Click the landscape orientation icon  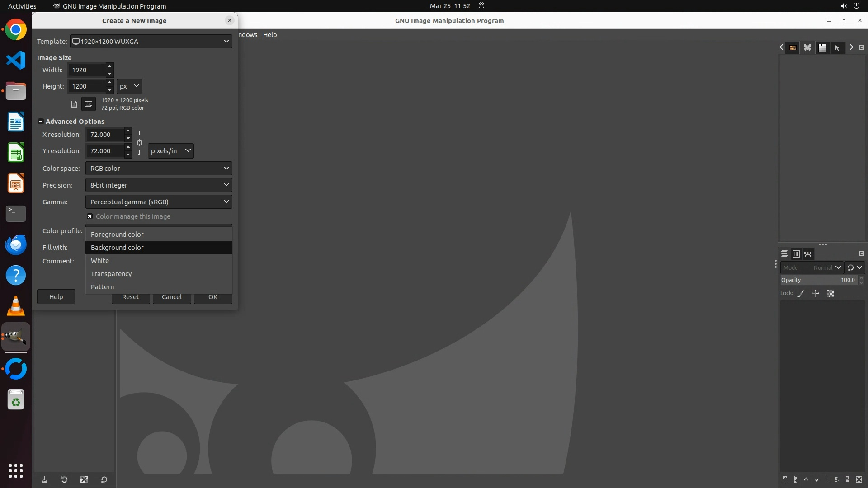coord(89,104)
